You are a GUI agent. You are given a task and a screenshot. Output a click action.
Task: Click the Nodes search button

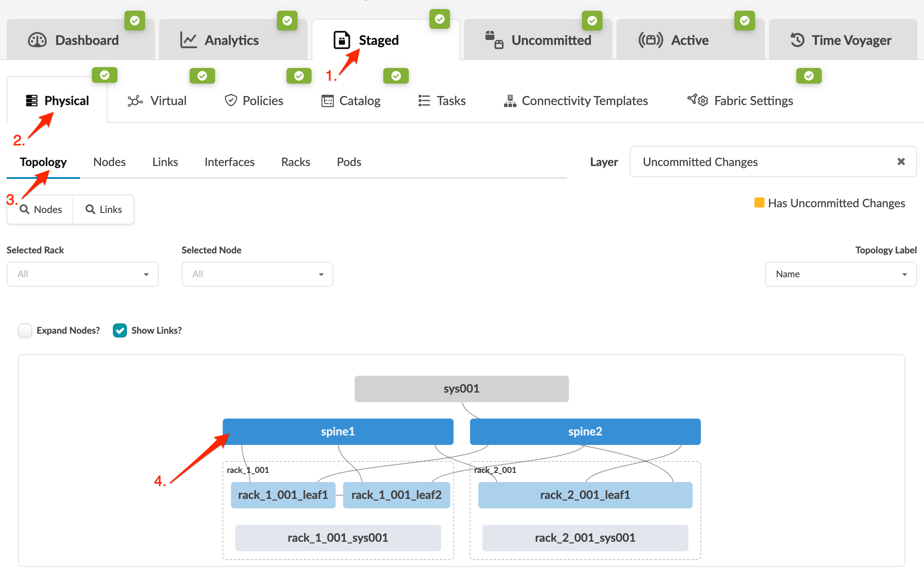[x=40, y=210]
